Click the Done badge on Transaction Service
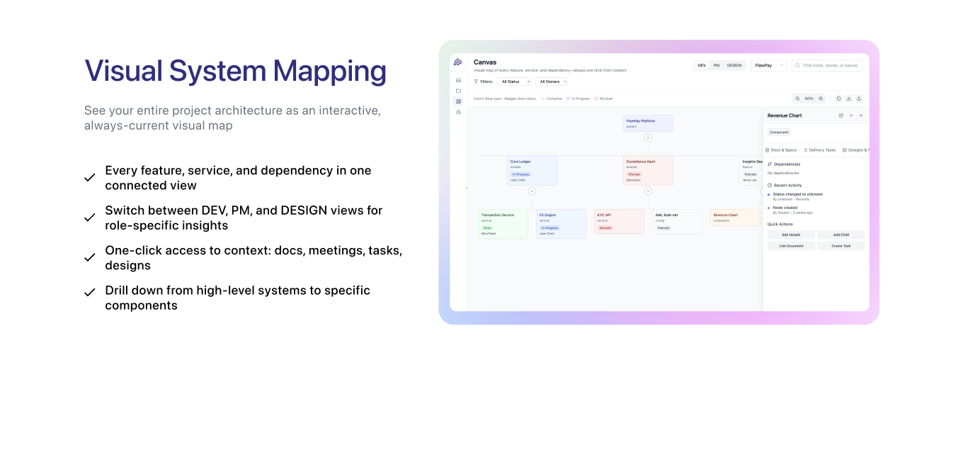Viewport: 980px width, 452px height. 487,227
